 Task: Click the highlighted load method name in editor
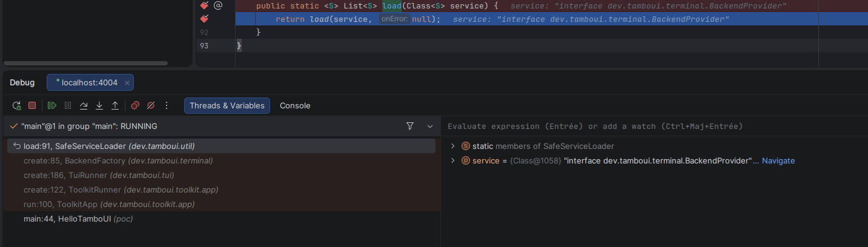click(392, 5)
